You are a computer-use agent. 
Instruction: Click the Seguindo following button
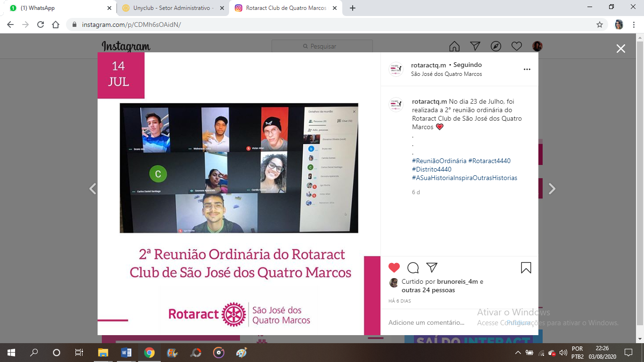point(468,65)
